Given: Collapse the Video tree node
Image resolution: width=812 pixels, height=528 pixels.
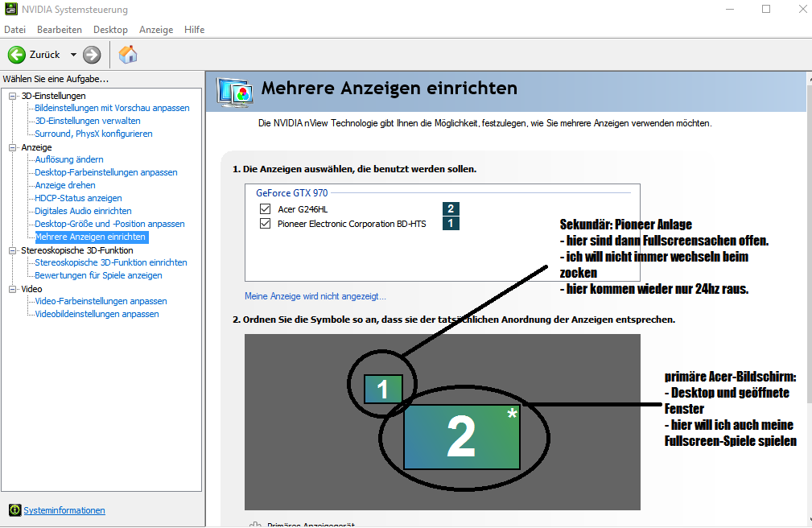Looking at the screenshot, I should [12, 289].
